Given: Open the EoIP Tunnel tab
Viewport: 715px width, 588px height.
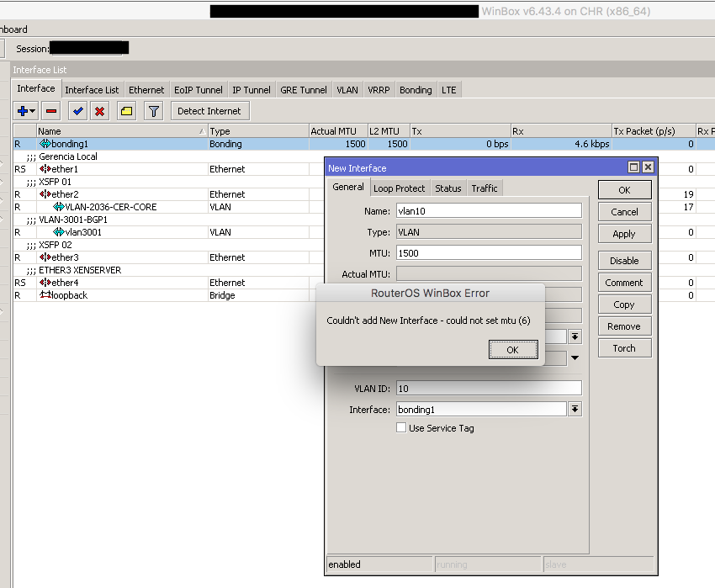Looking at the screenshot, I should tap(199, 90).
